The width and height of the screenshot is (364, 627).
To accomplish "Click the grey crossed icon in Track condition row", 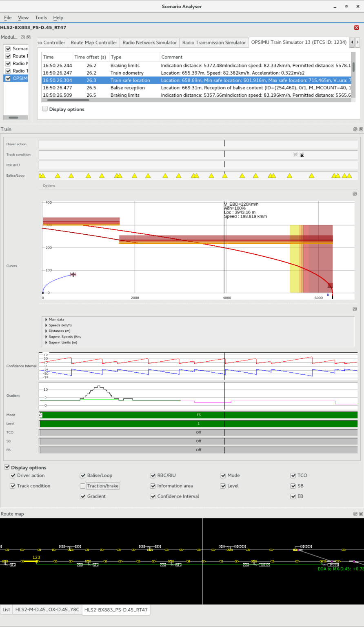I will [295, 155].
